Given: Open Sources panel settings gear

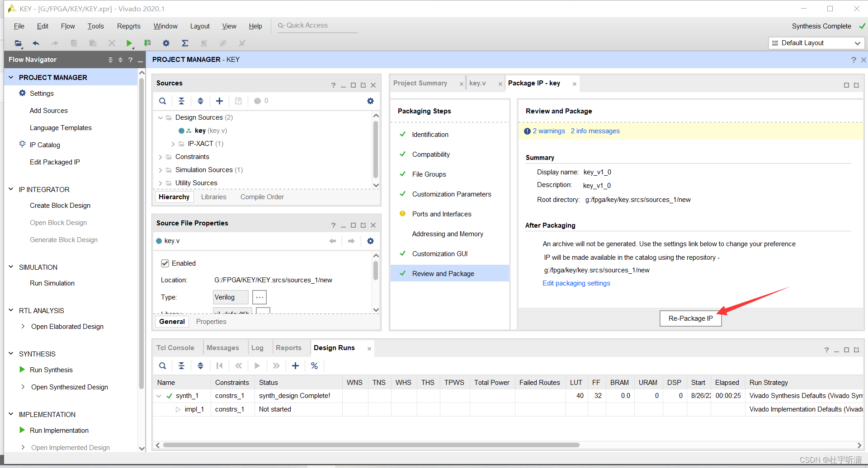Looking at the screenshot, I should click(x=370, y=101).
